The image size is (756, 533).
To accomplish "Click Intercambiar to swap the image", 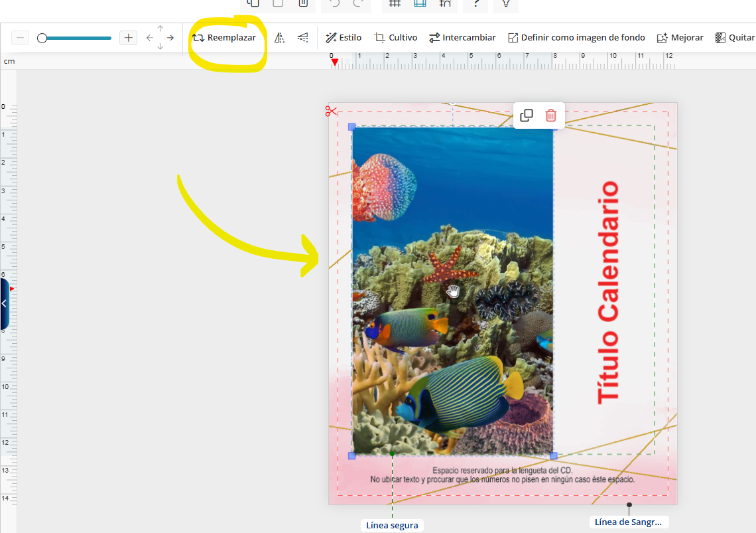I will coord(462,38).
